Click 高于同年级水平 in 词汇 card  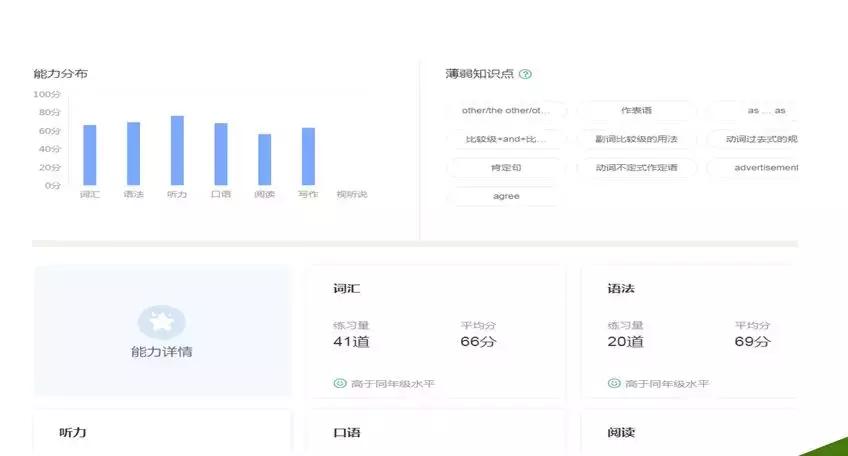pyautogui.click(x=393, y=384)
